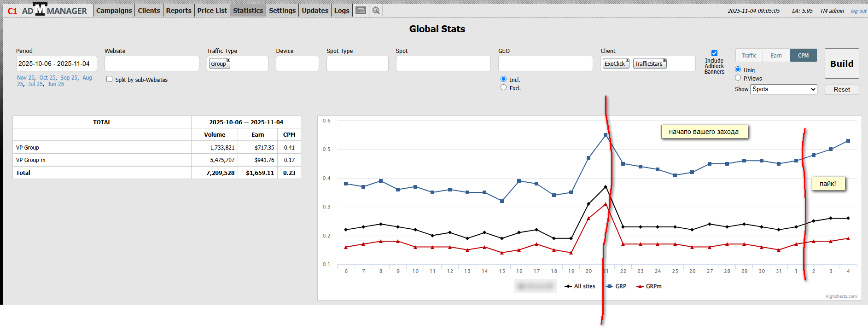Select the P.Views radio option

(x=738, y=78)
